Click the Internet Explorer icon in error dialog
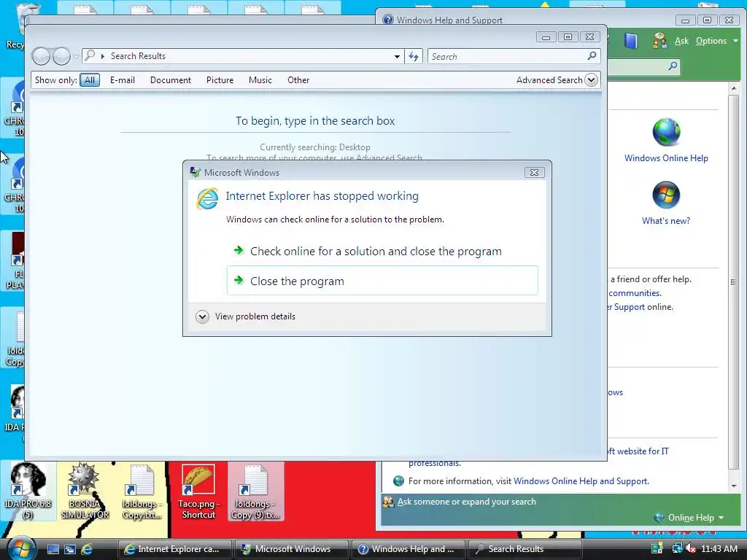The width and height of the screenshot is (747, 560). click(207, 198)
